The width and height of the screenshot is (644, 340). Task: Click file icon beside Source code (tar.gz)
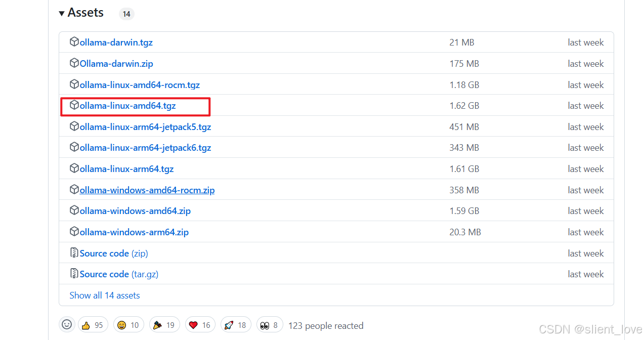coord(74,274)
